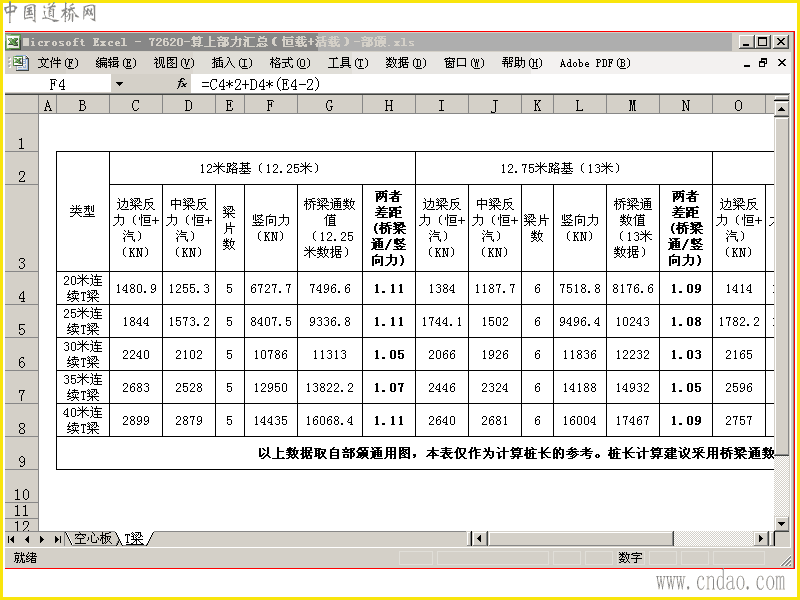The image size is (800, 600).
Task: Go to previous sheet tab arrow
Action: (27, 539)
